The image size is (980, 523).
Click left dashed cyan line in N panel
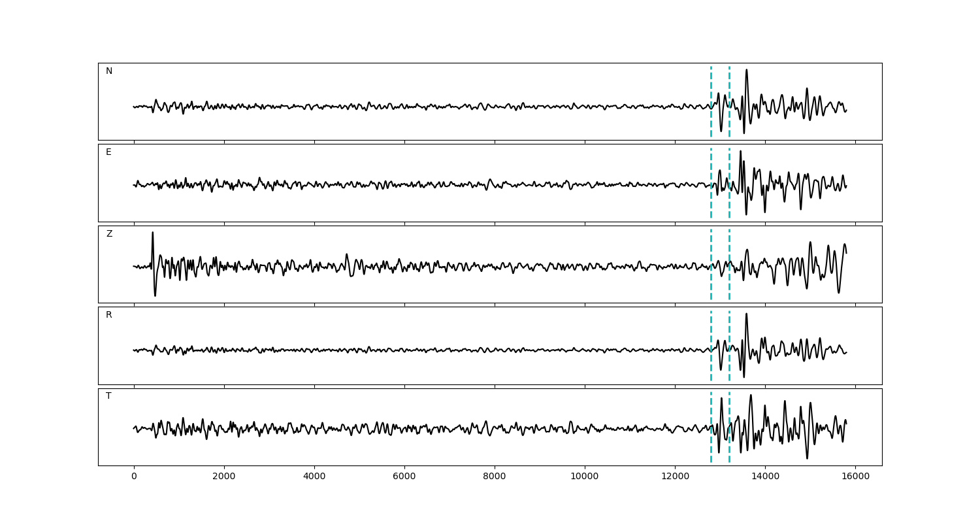[x=711, y=85]
